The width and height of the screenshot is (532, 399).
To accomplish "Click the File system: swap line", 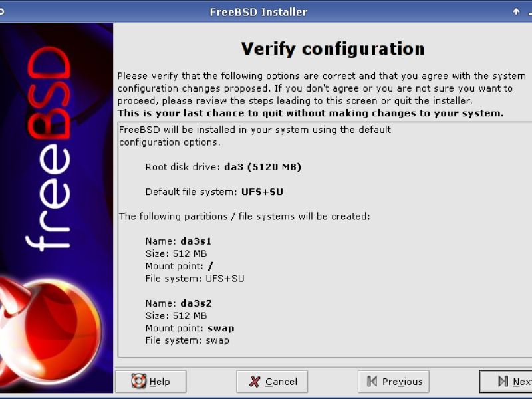I will coord(188,340).
